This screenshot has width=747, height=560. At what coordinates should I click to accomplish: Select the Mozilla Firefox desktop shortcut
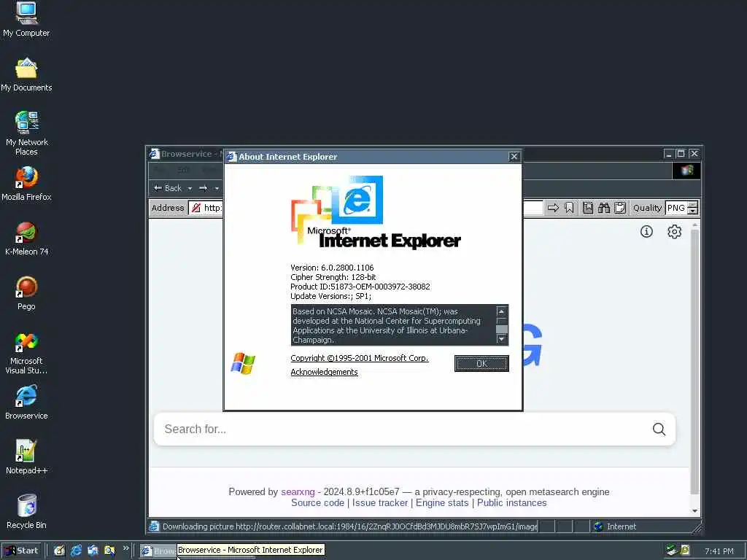point(26,184)
